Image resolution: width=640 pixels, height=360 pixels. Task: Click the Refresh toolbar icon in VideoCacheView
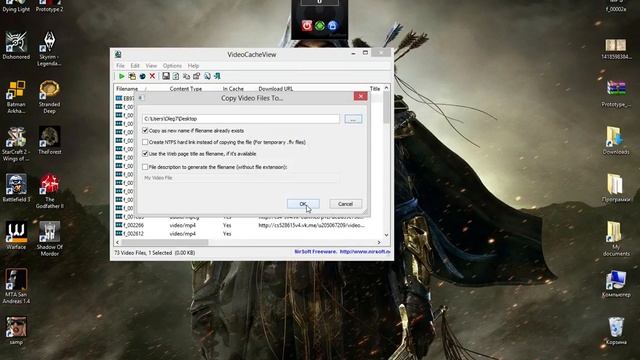click(176, 76)
